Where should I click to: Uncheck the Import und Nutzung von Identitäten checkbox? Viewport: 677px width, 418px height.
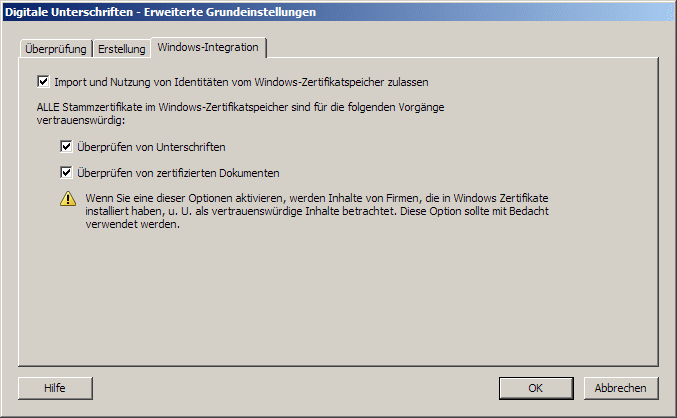[43, 81]
